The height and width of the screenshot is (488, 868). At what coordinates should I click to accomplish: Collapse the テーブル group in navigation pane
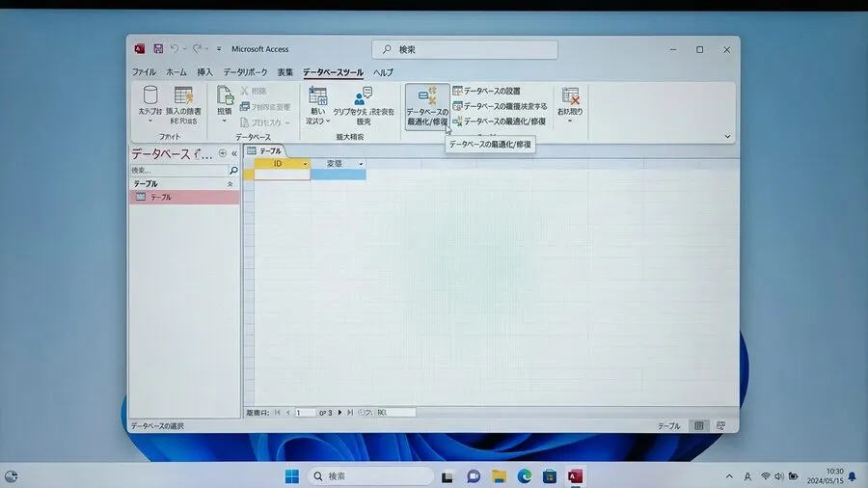coord(230,183)
